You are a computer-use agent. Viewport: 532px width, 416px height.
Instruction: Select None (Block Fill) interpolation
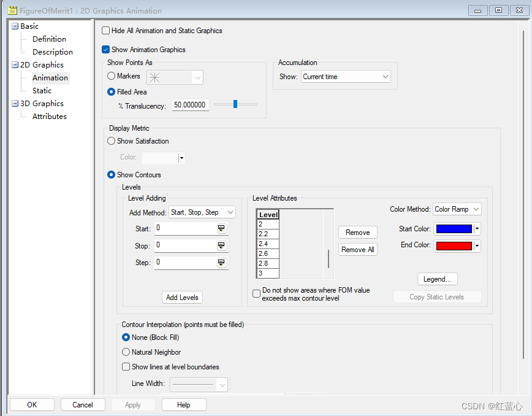(126, 337)
